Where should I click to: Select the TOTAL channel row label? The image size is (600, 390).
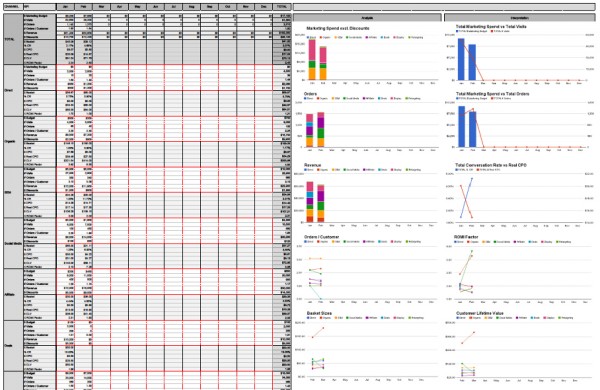coord(13,39)
